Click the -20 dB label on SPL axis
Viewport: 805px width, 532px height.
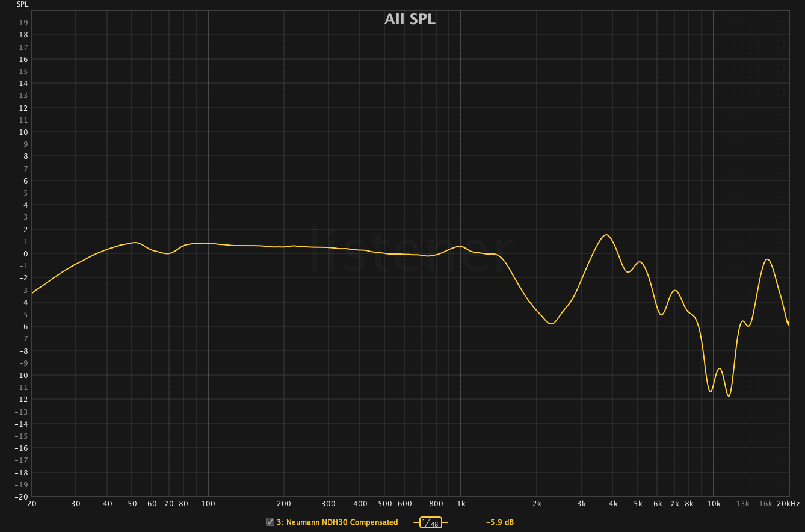pos(24,496)
